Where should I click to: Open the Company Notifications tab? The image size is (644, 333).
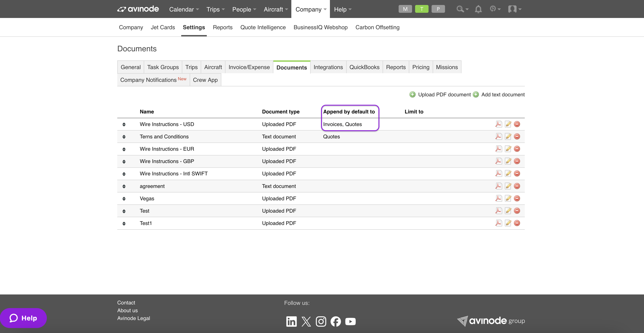tap(153, 80)
